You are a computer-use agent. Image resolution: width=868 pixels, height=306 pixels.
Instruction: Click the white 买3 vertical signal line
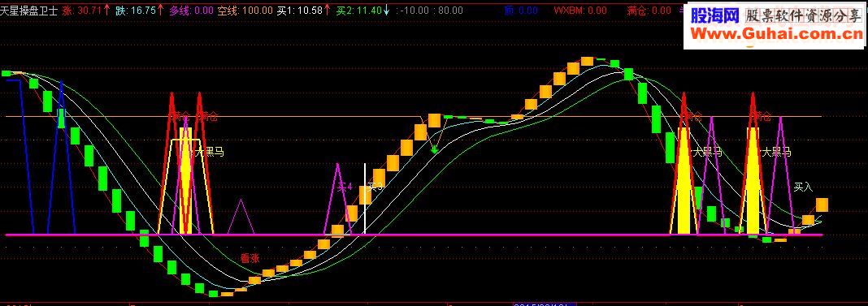click(364, 198)
